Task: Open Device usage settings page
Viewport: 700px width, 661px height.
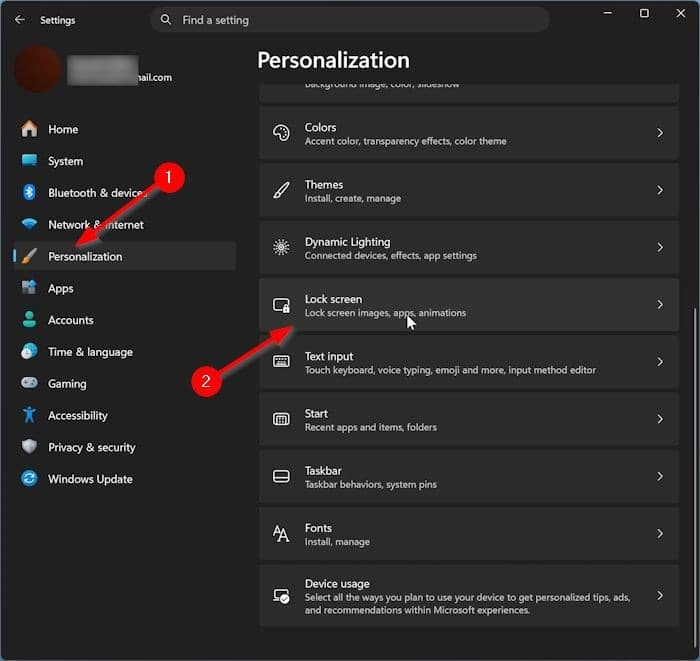Action: point(469,596)
